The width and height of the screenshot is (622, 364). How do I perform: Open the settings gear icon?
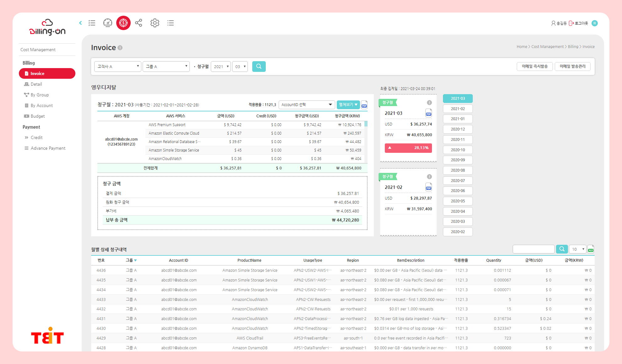click(x=155, y=23)
